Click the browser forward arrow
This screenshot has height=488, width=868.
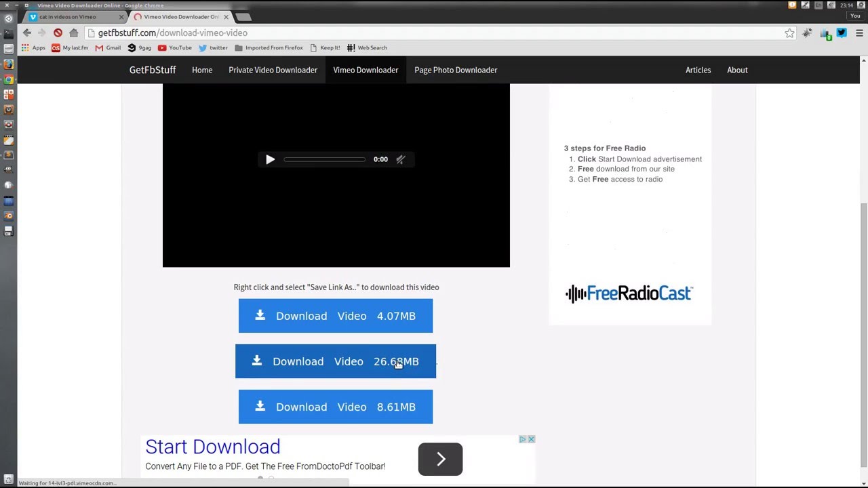tap(41, 33)
